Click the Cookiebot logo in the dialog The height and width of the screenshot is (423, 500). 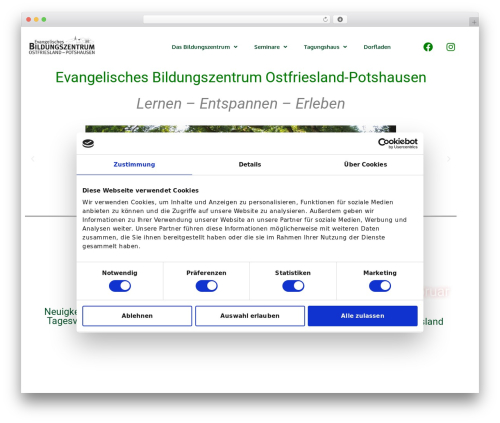tap(398, 143)
